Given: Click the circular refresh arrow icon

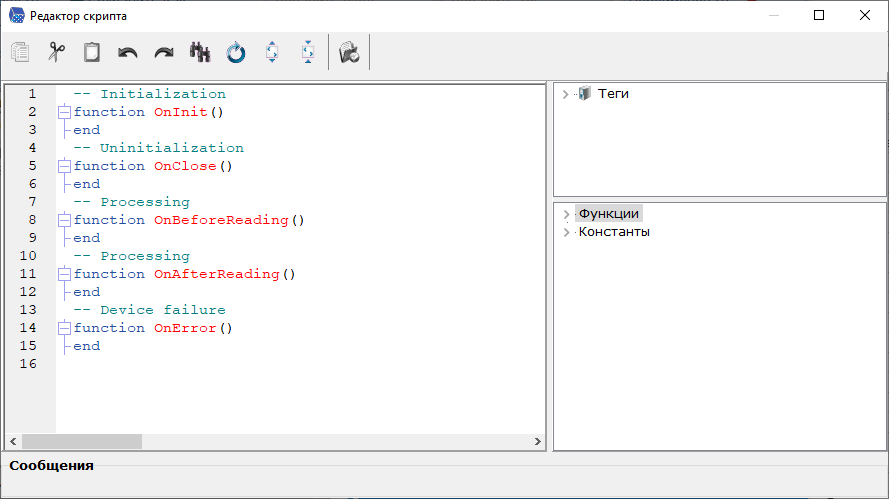Looking at the screenshot, I should [x=236, y=53].
